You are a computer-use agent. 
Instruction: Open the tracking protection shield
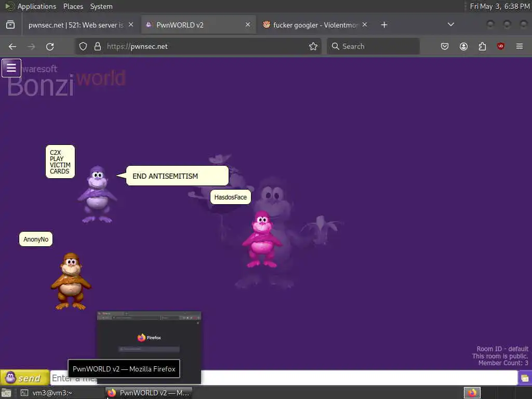click(83, 46)
